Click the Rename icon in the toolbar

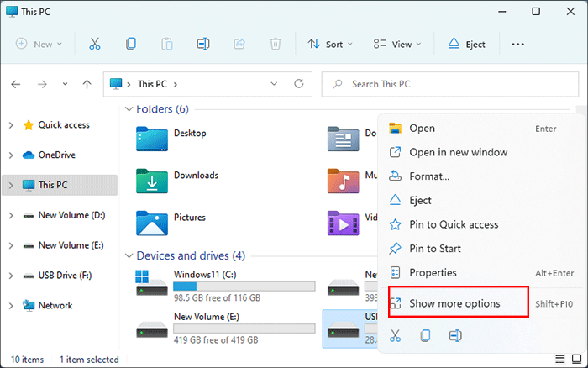pyautogui.click(x=202, y=44)
